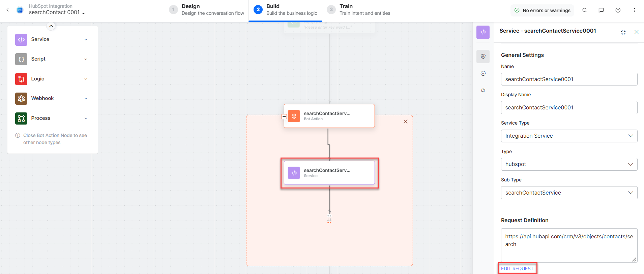Click into the Display Name input field

pyautogui.click(x=569, y=108)
